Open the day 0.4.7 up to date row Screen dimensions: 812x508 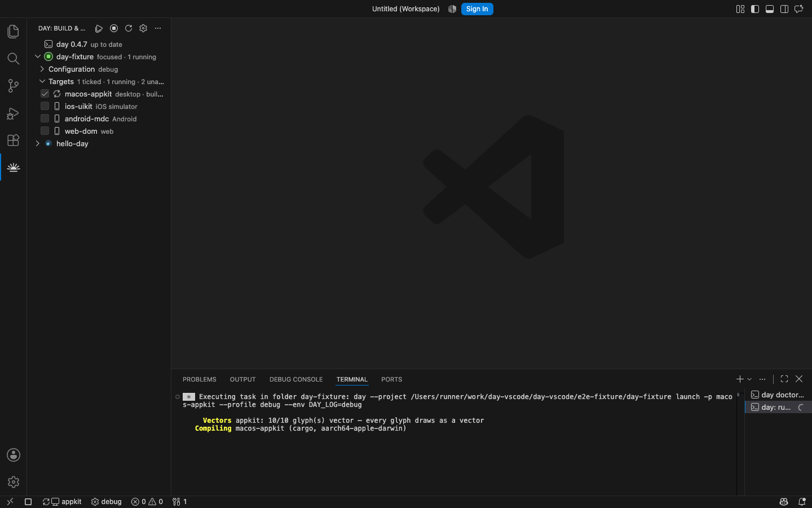point(99,44)
